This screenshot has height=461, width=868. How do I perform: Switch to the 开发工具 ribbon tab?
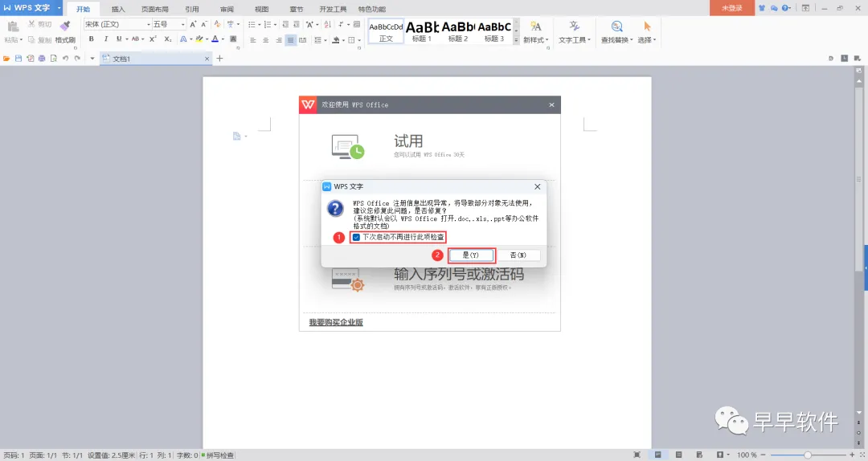333,9
